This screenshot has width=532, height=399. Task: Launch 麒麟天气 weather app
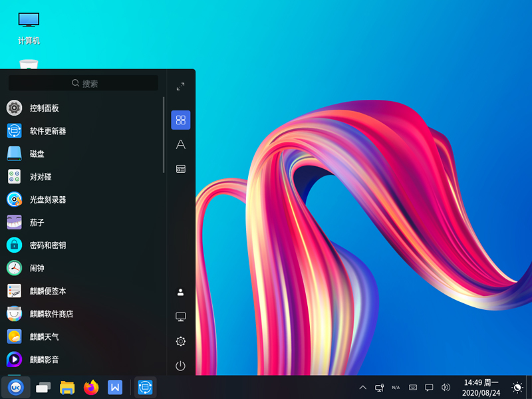point(44,336)
